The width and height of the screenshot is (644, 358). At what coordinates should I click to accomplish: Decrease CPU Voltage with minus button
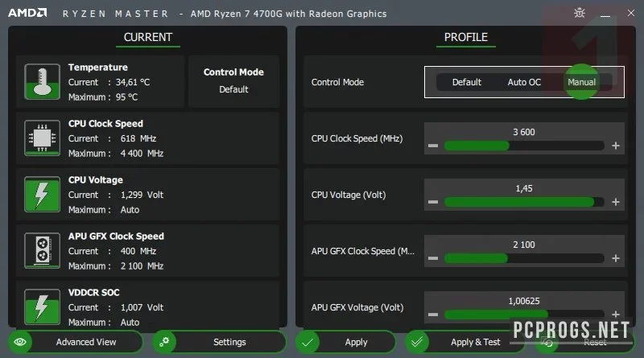(433, 202)
